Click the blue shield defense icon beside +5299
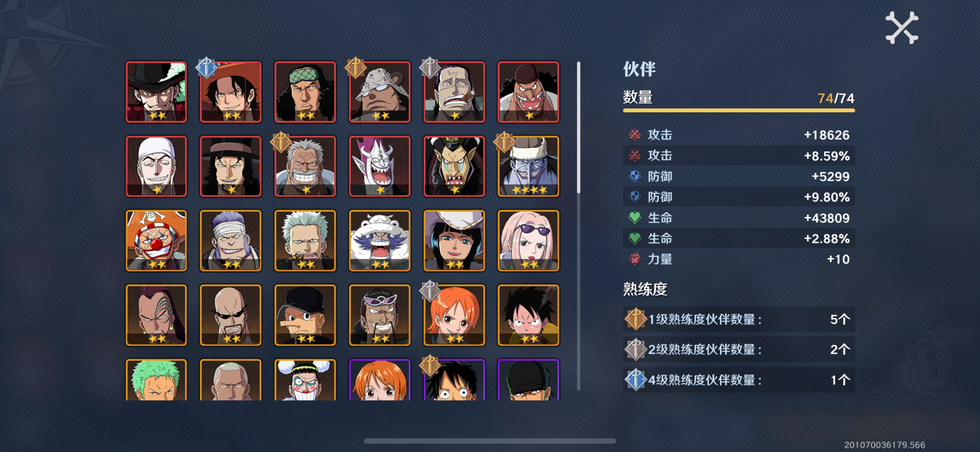 click(x=634, y=176)
